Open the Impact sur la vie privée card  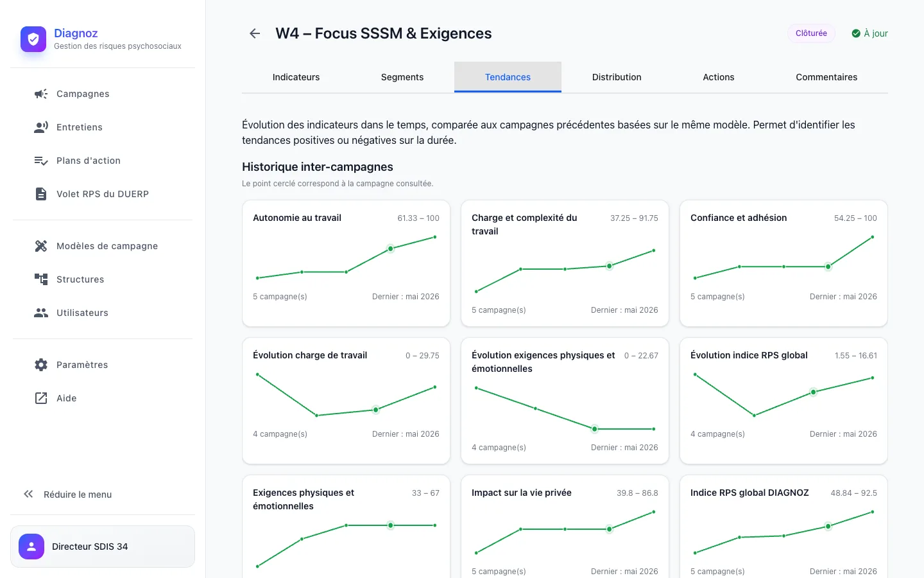pyautogui.click(x=565, y=527)
